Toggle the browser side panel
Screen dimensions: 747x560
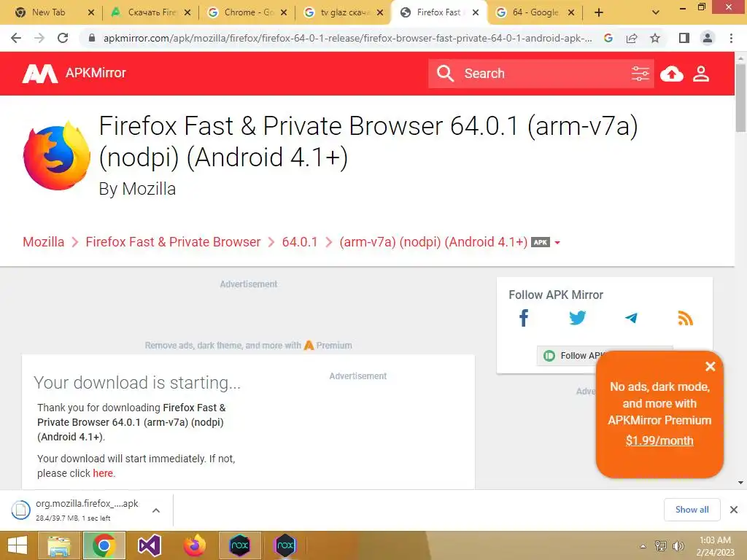click(684, 38)
